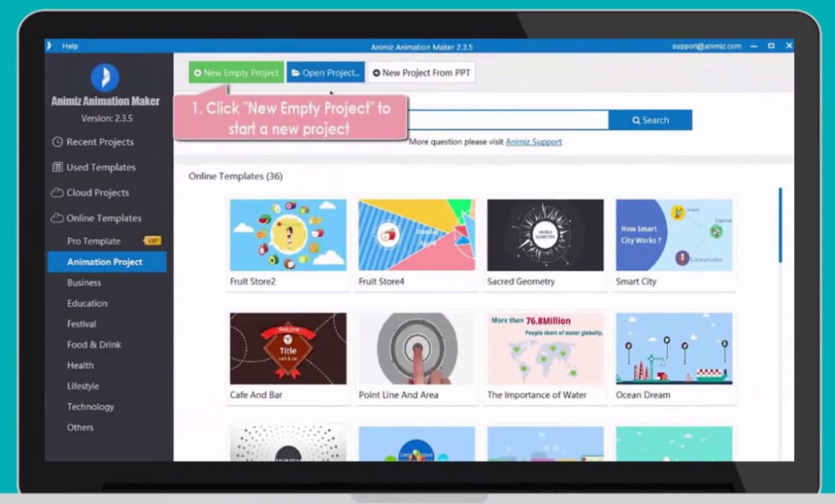835x504 pixels.
Task: Click the Used Templates icon
Action: coord(57,168)
